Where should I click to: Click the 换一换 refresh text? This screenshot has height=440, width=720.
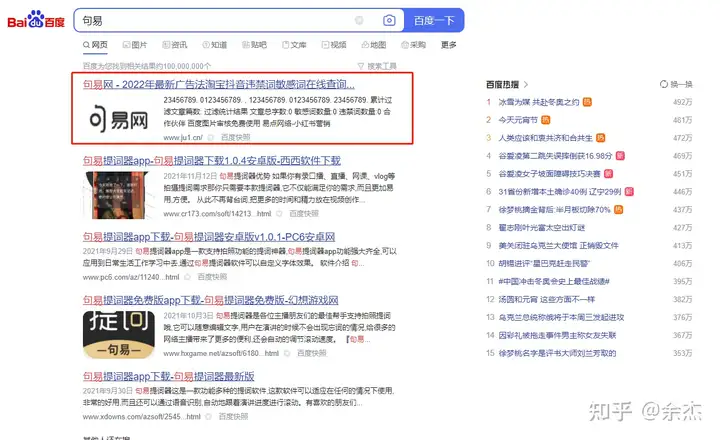(681, 85)
